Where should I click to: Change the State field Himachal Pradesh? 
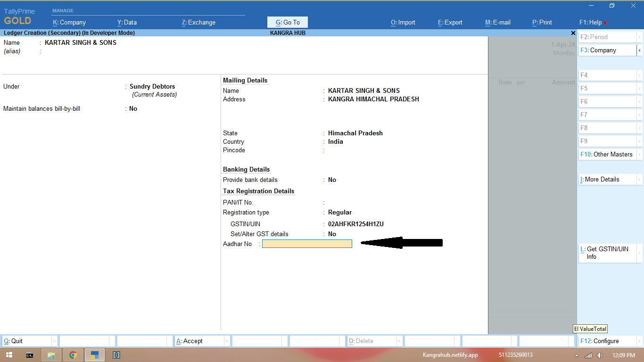(355, 133)
